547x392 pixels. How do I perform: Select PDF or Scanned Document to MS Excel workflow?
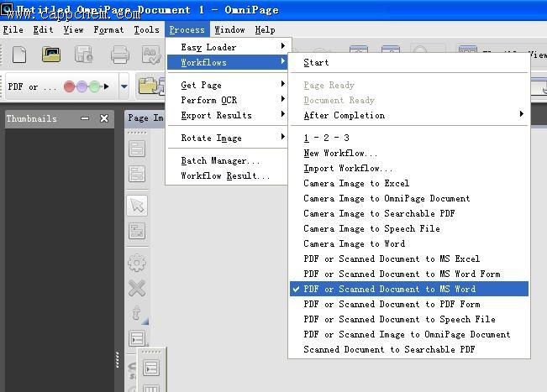point(392,259)
